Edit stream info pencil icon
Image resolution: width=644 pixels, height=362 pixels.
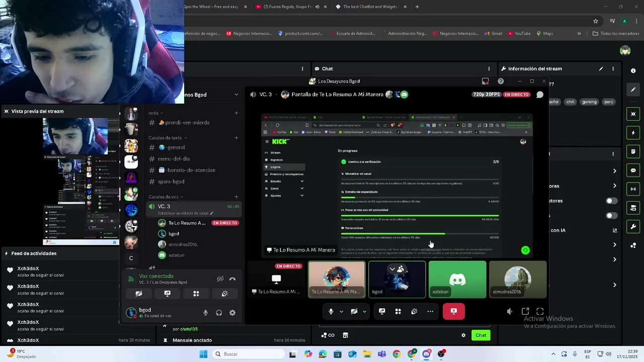601,69
